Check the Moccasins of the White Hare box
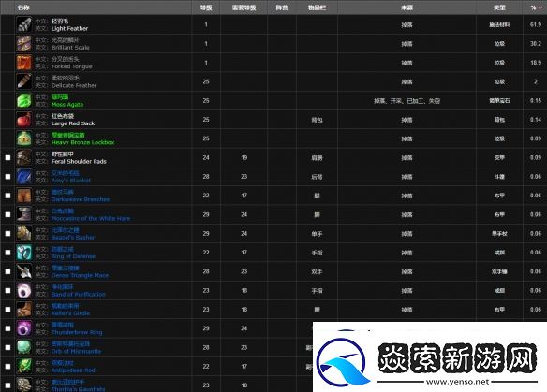This screenshot has height=392, width=547. [7, 214]
